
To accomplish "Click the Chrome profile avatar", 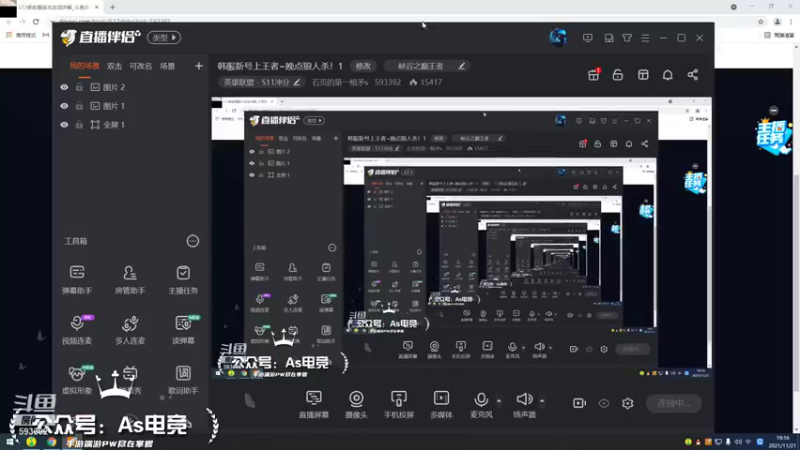I will [x=777, y=21].
